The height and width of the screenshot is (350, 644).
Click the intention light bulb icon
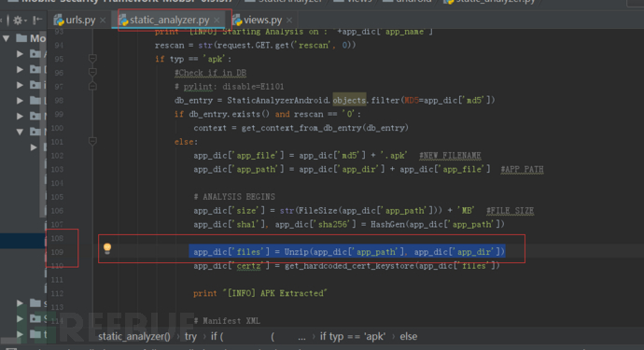[x=107, y=248]
